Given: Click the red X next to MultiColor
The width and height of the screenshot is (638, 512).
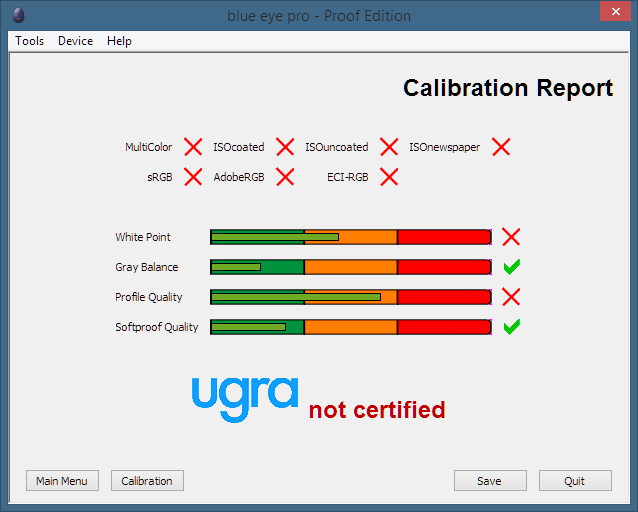Looking at the screenshot, I should [193, 147].
